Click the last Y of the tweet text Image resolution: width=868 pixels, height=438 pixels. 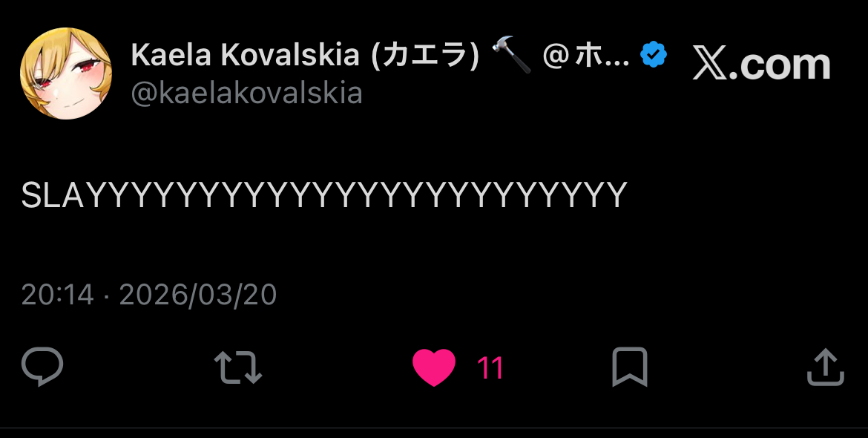[x=617, y=195]
